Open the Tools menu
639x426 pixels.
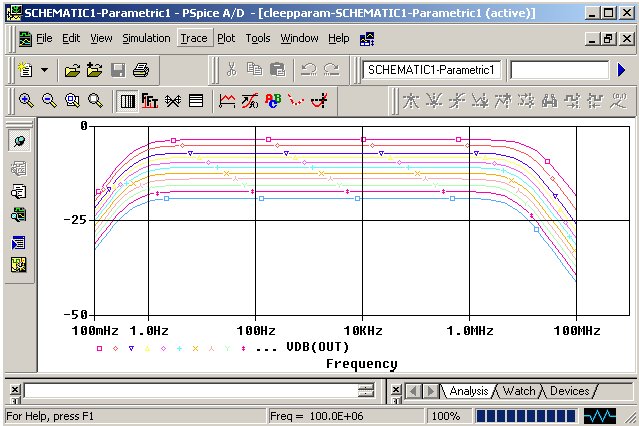[x=258, y=38]
